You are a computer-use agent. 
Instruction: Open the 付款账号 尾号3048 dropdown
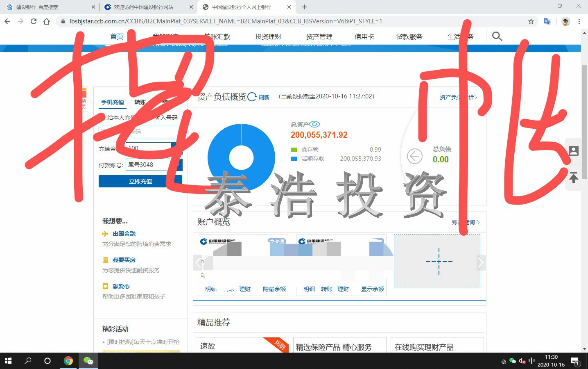154,165
